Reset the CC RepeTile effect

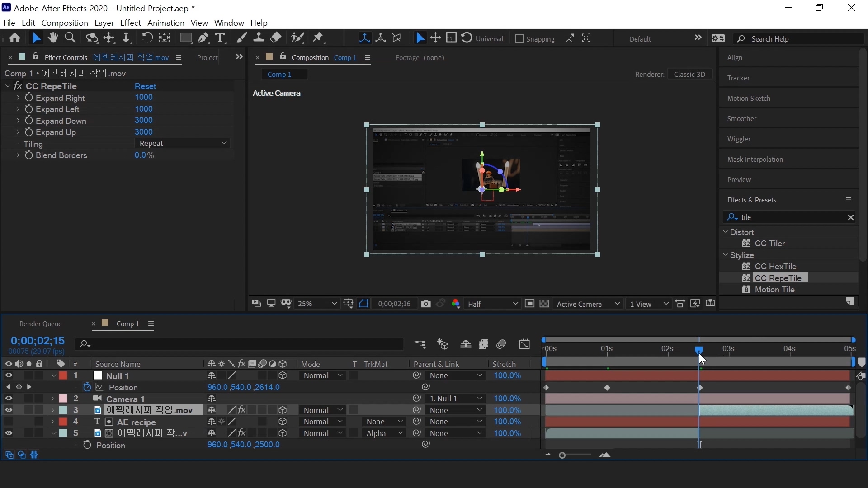[x=145, y=86]
